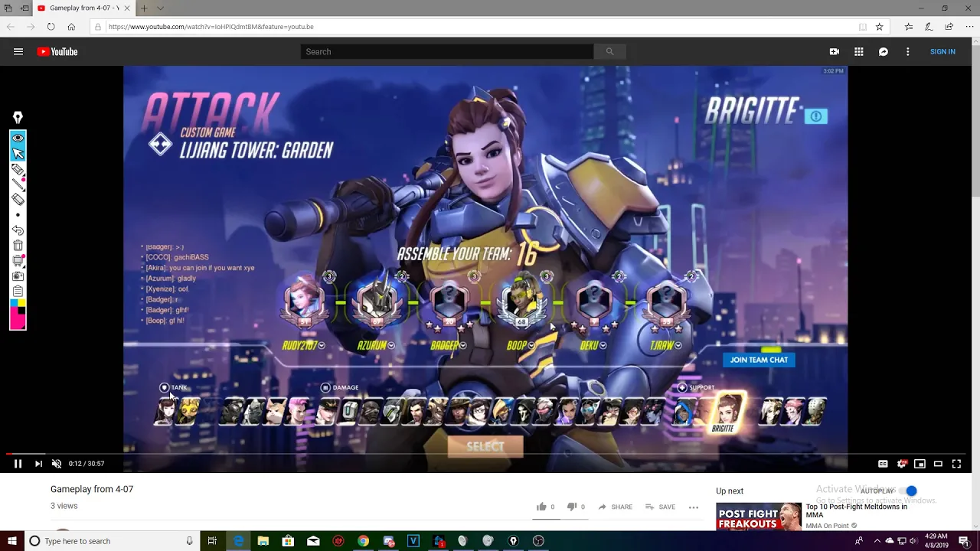Pick the yellow color swatch

pyautogui.click(x=21, y=303)
